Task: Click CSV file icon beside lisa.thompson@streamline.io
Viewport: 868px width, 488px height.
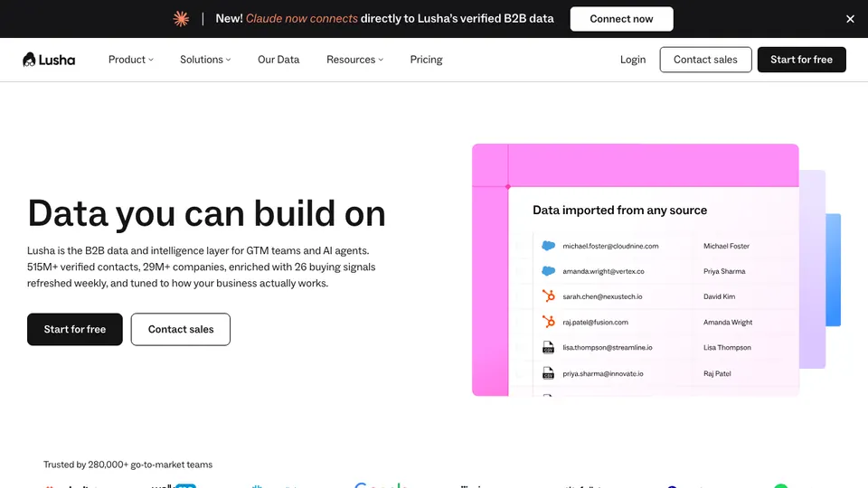Action: [548, 347]
